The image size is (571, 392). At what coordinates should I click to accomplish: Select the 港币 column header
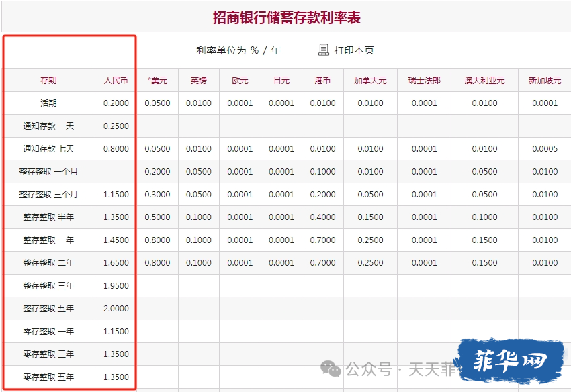pyautogui.click(x=322, y=81)
